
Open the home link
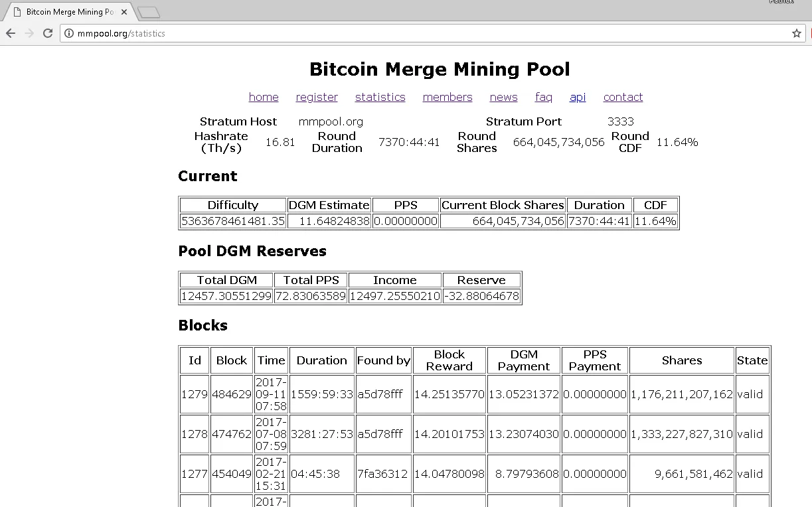264,97
